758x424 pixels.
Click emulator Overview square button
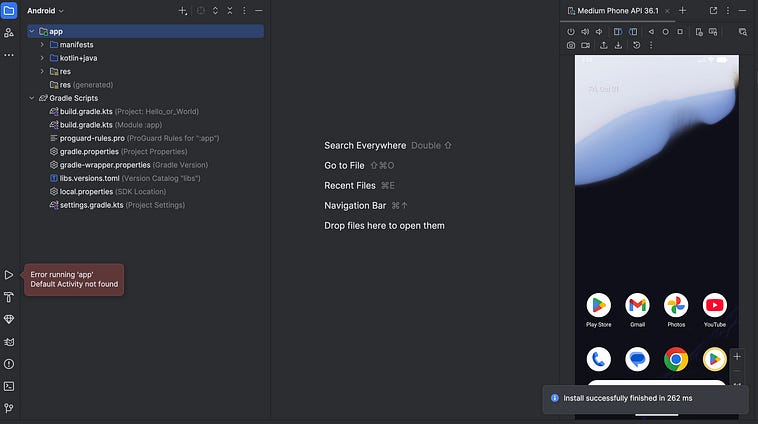[x=680, y=32]
